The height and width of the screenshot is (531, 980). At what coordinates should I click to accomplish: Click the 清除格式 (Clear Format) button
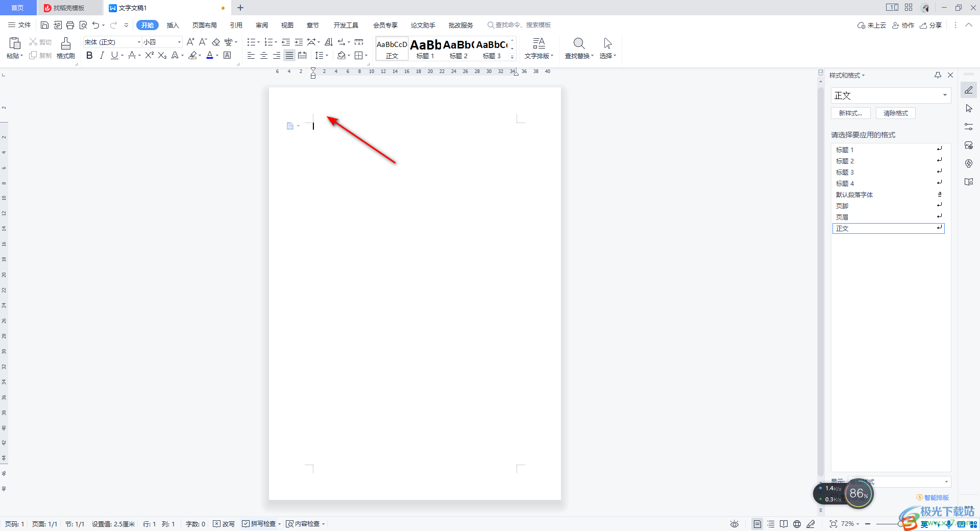[x=896, y=113]
